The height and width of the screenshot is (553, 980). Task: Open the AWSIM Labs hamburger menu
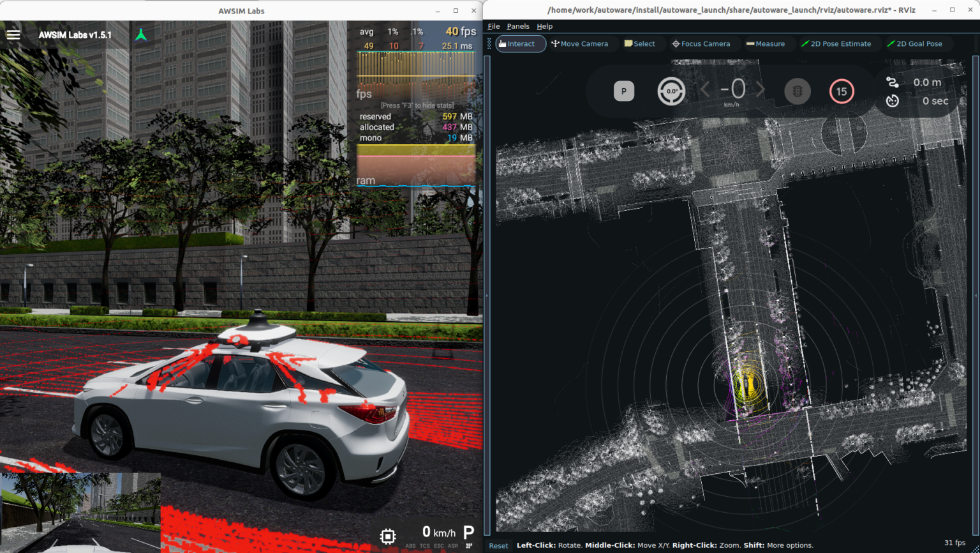[x=13, y=34]
